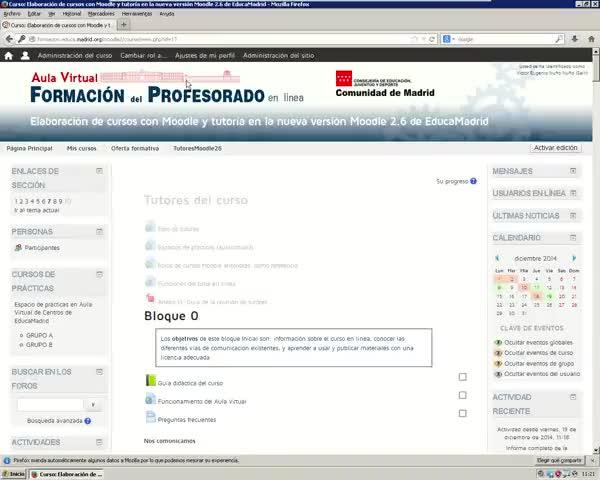Toggle Ocultar eventos del usuario eye

pyautogui.click(x=498, y=374)
